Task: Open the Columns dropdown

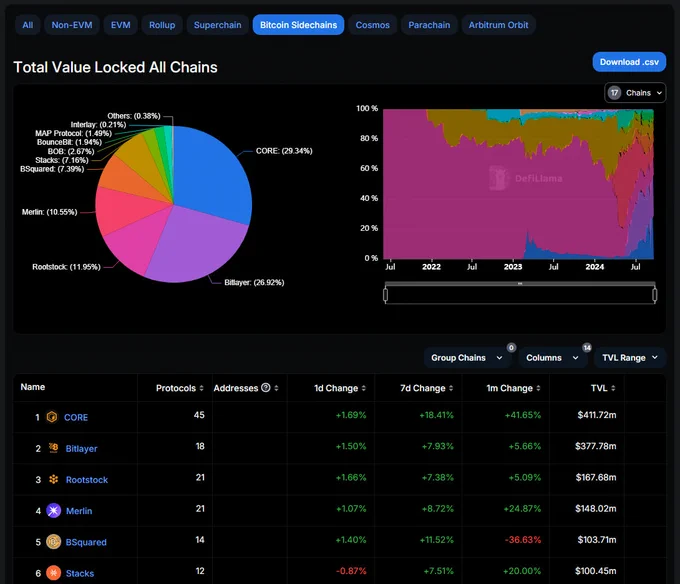Action: tap(552, 358)
